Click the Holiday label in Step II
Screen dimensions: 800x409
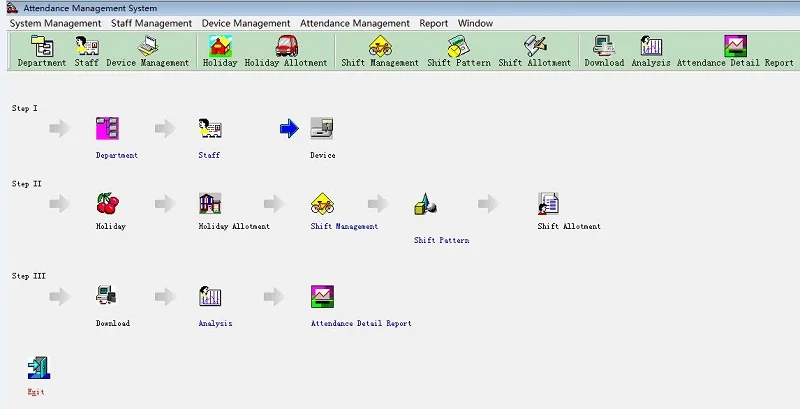tap(111, 226)
